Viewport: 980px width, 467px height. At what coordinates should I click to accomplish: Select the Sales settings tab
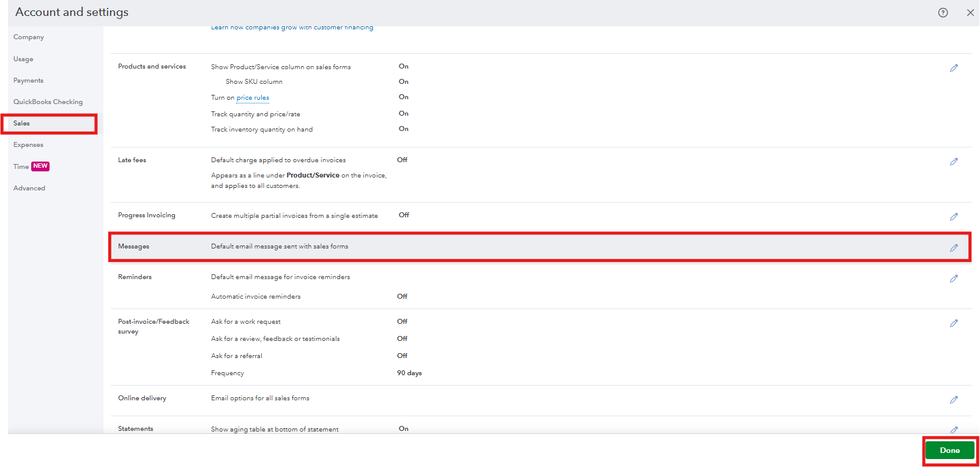pos(21,123)
